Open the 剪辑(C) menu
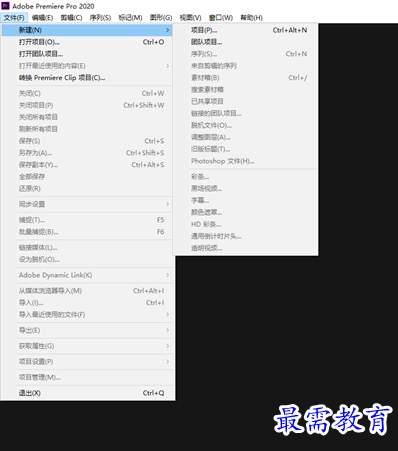 (x=71, y=18)
